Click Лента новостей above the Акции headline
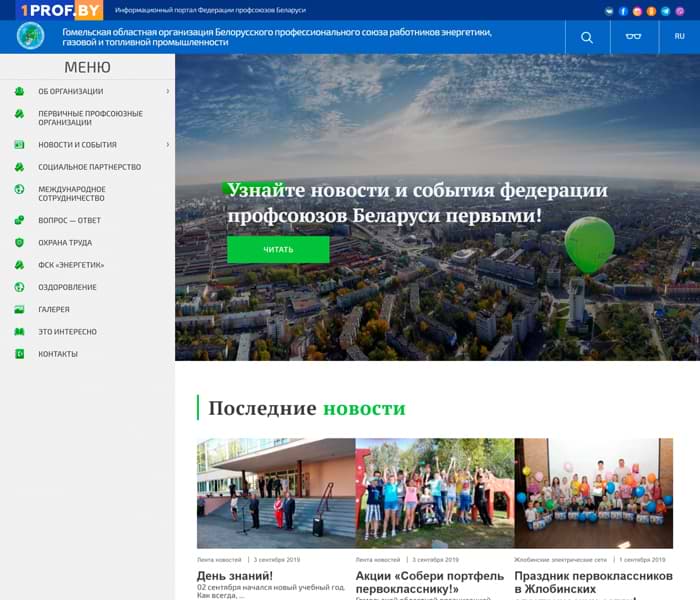This screenshot has height=600, width=700. [378, 559]
